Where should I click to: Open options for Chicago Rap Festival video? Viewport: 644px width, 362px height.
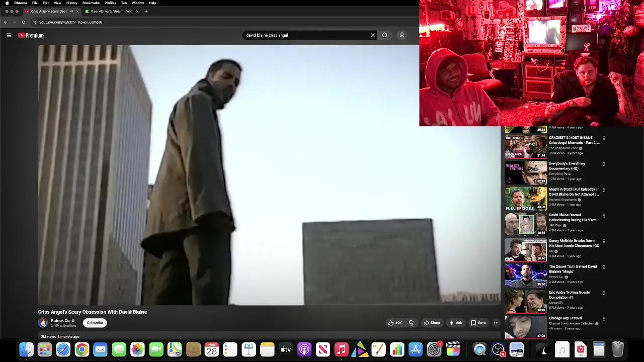click(604, 319)
